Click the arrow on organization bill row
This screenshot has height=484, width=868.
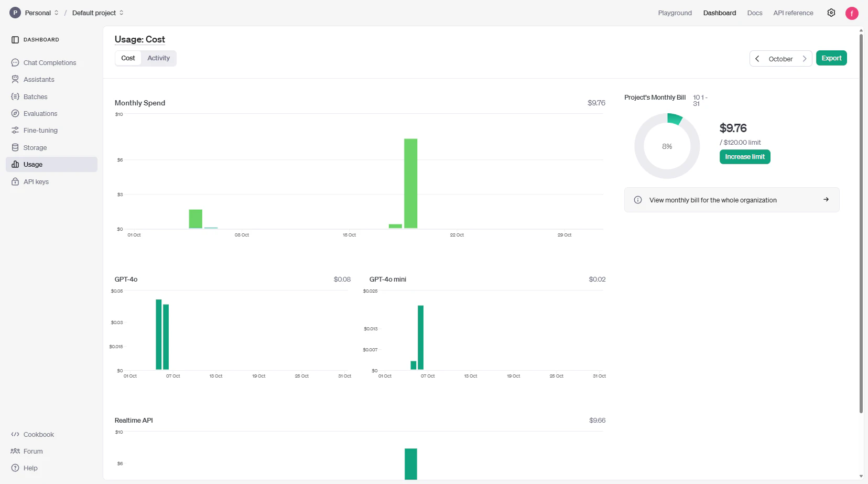[x=826, y=200]
